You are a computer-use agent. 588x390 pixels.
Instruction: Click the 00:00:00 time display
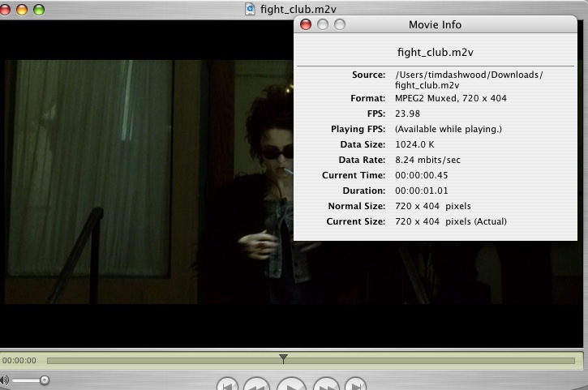19,360
